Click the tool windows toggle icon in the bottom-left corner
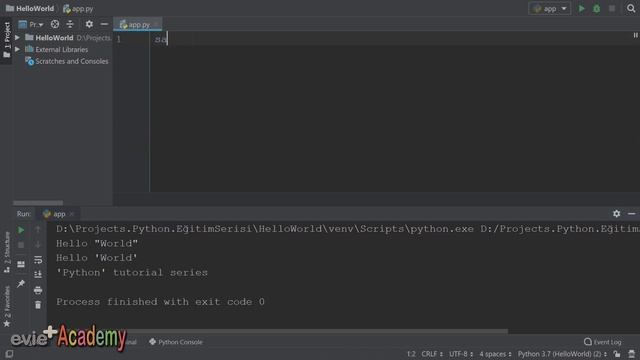The image size is (640, 360). point(9,354)
